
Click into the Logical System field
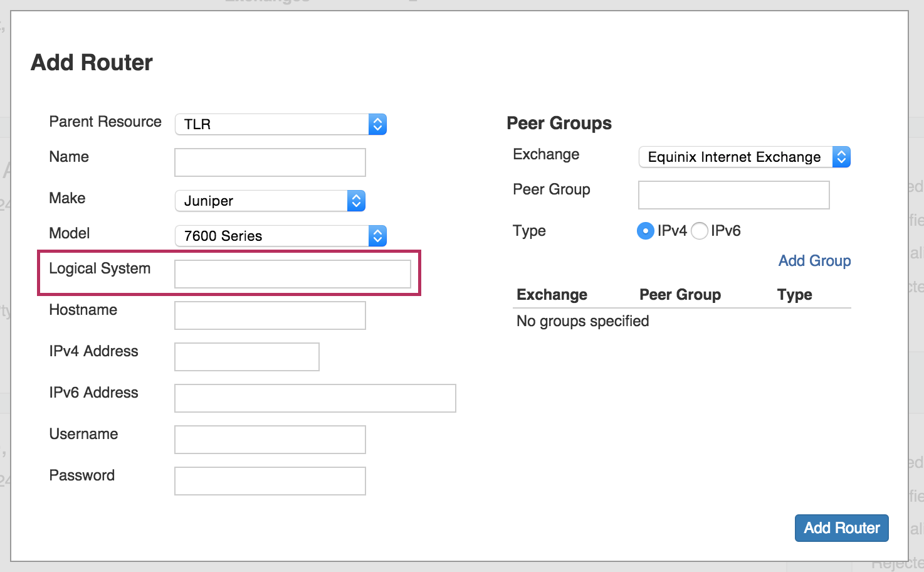point(292,274)
